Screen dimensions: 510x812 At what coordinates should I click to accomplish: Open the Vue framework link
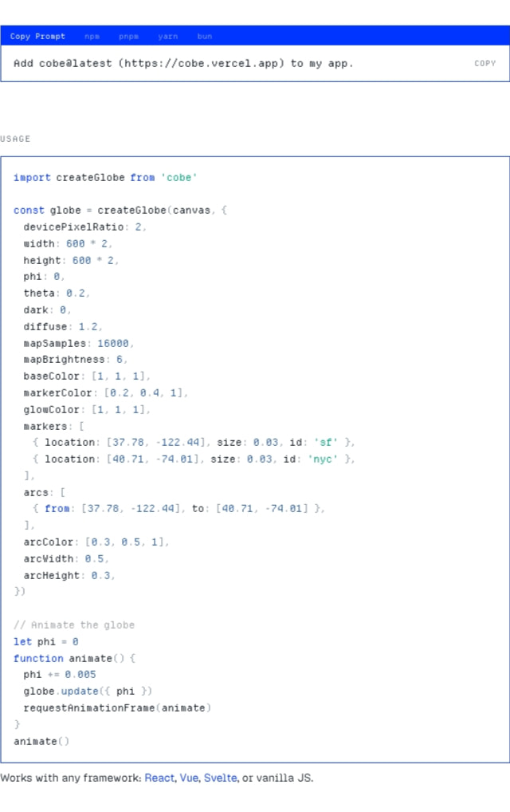tap(189, 778)
